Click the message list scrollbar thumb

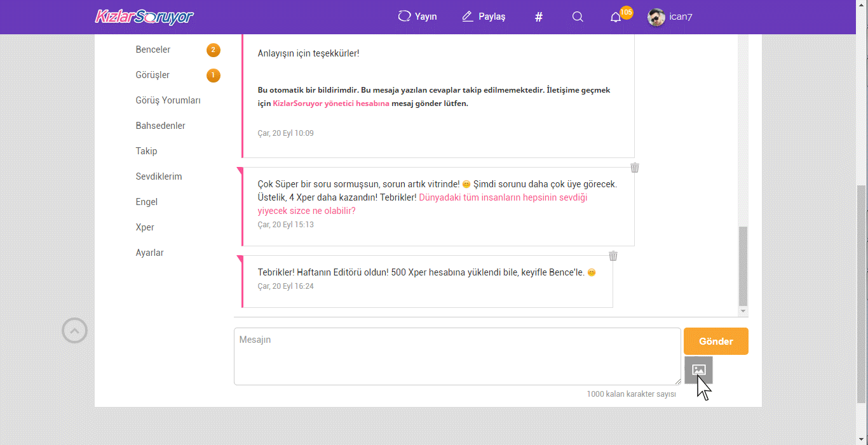pyautogui.click(x=743, y=267)
